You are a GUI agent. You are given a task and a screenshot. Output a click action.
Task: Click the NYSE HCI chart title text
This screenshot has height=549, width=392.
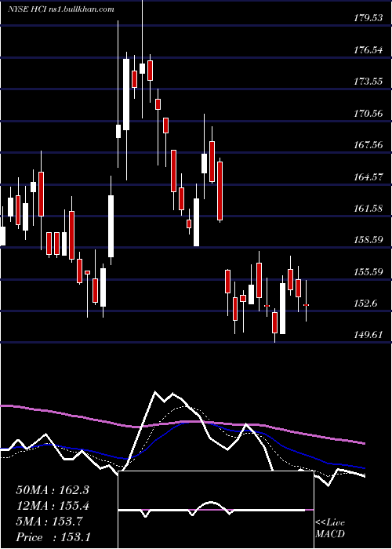click(x=61, y=9)
